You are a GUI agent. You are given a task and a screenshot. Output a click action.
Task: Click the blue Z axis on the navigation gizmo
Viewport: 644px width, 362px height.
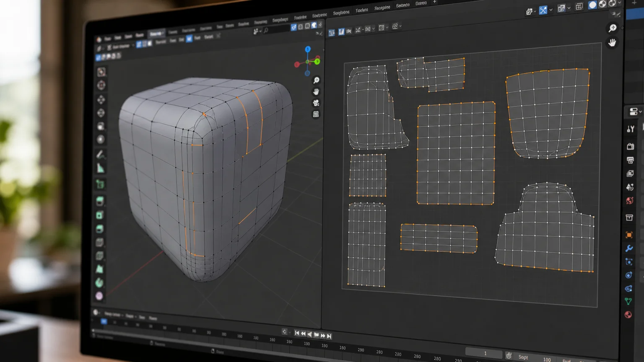(x=308, y=49)
